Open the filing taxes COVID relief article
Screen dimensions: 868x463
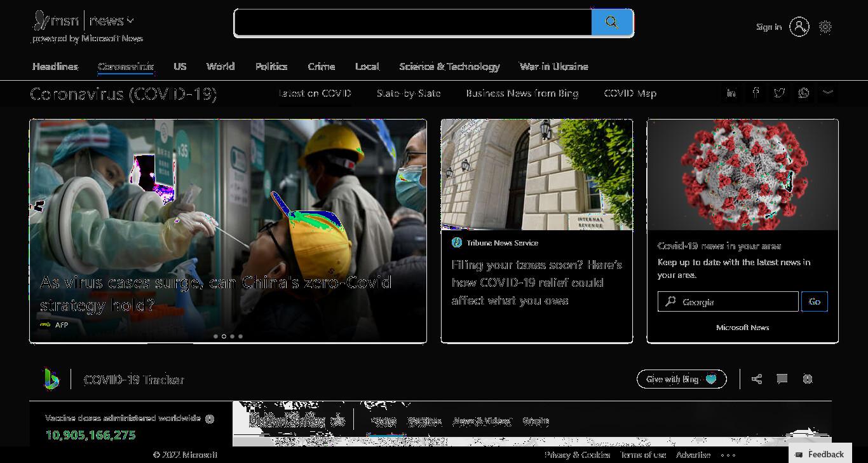pos(537,282)
